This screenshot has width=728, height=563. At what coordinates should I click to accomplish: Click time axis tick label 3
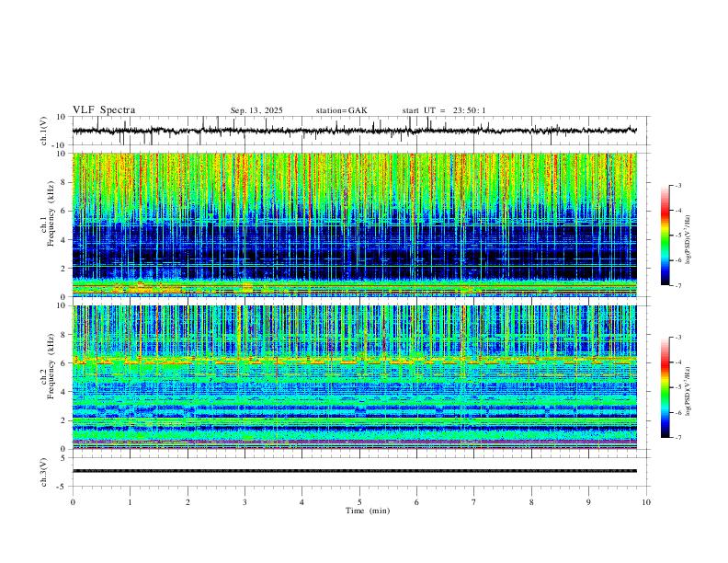tap(245, 502)
